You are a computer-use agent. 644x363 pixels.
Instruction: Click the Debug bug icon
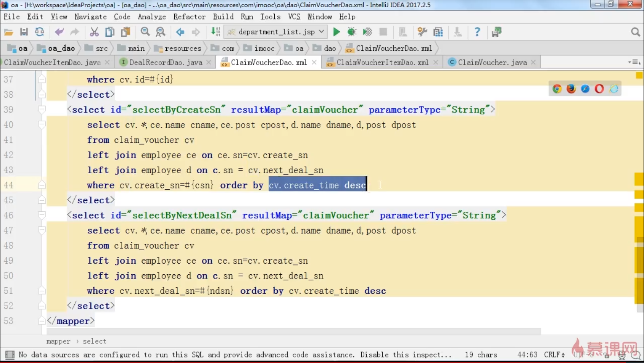352,32
